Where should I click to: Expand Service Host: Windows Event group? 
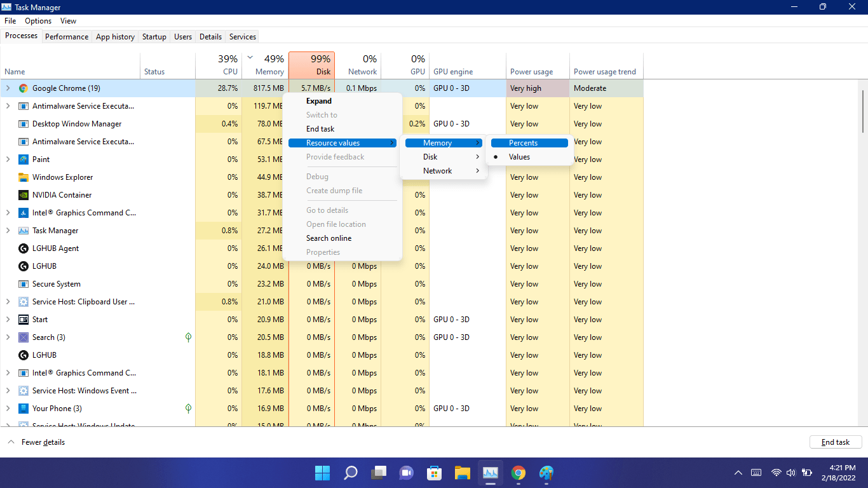(x=8, y=391)
